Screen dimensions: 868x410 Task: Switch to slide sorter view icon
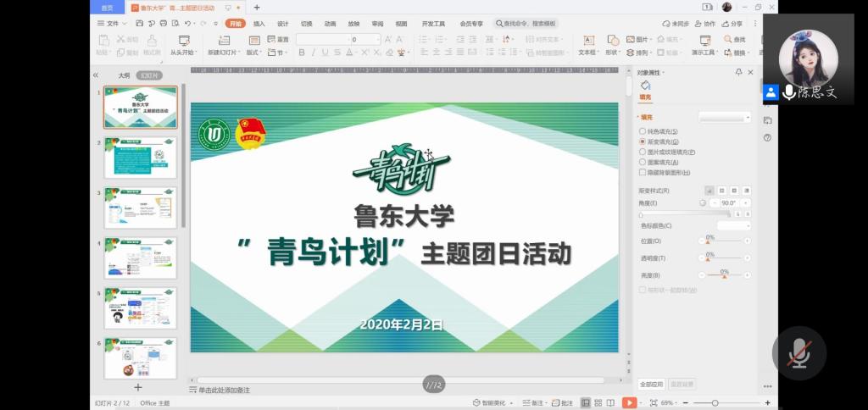pos(598,403)
